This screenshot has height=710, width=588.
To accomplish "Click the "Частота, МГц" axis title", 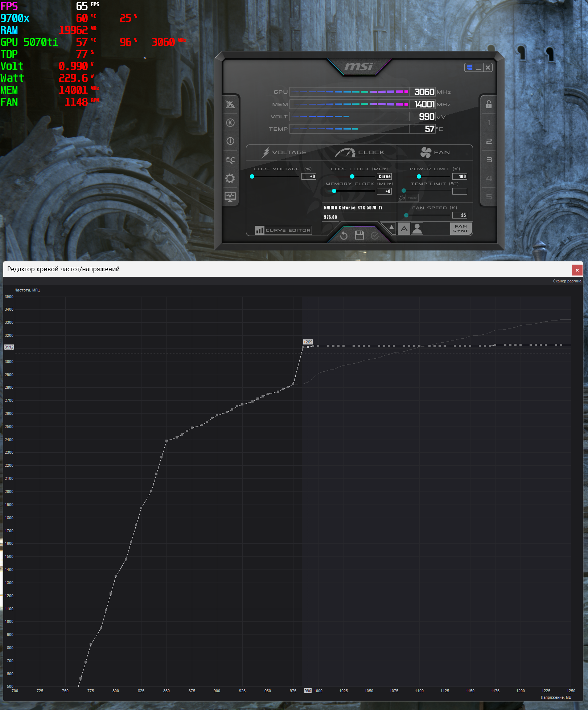I will coord(27,290).
